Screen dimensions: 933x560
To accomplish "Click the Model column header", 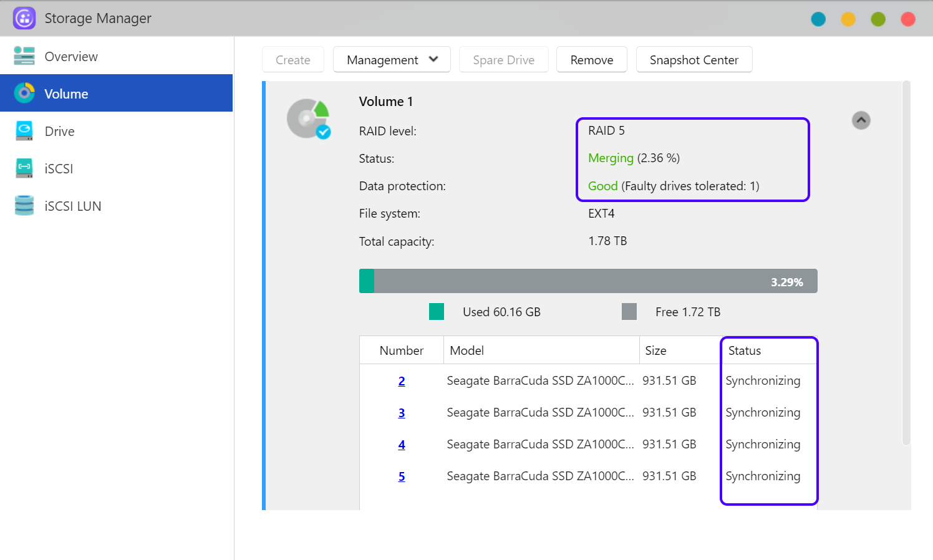I will pos(467,350).
